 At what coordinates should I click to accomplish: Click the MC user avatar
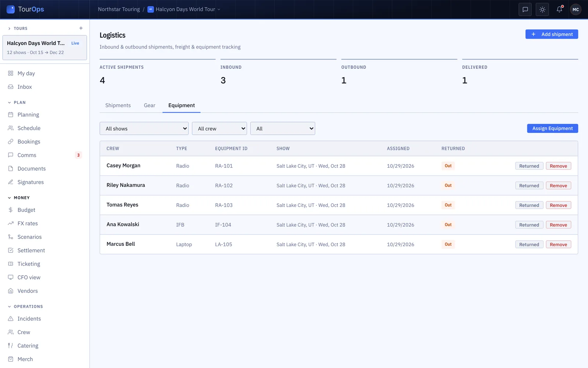point(576,10)
